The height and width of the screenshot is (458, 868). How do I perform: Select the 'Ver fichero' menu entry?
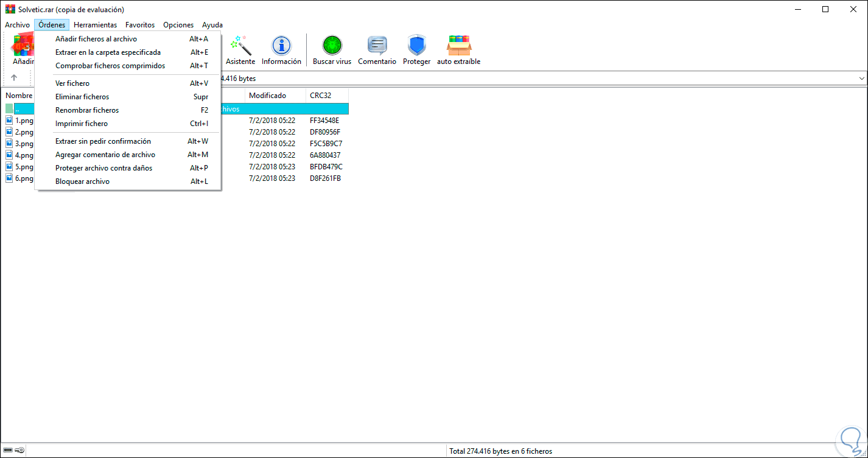point(128,83)
